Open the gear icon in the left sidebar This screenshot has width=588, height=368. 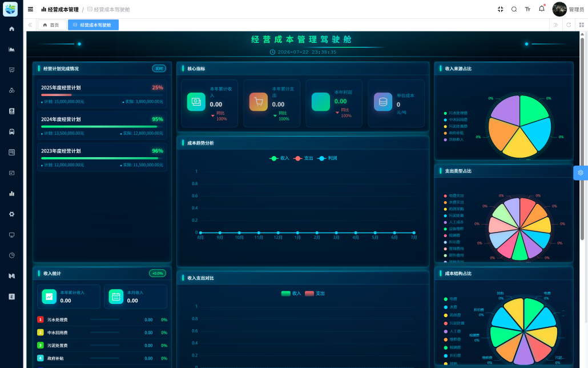click(x=11, y=214)
